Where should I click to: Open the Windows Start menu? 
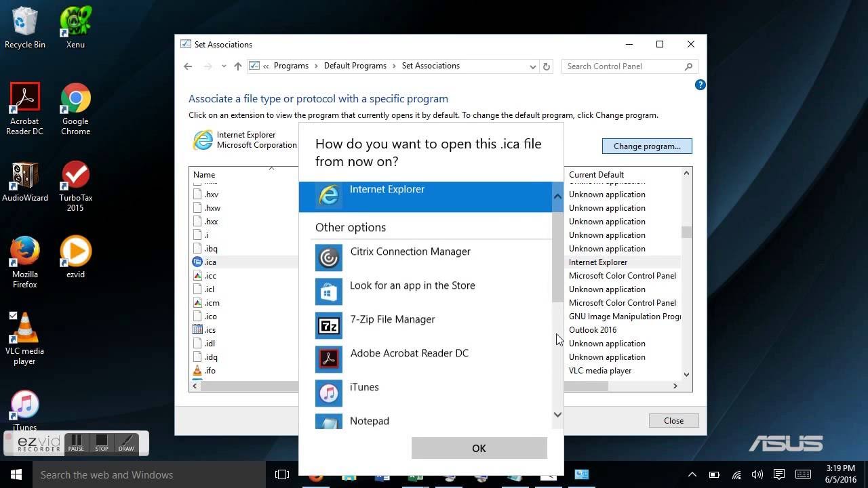[16, 474]
